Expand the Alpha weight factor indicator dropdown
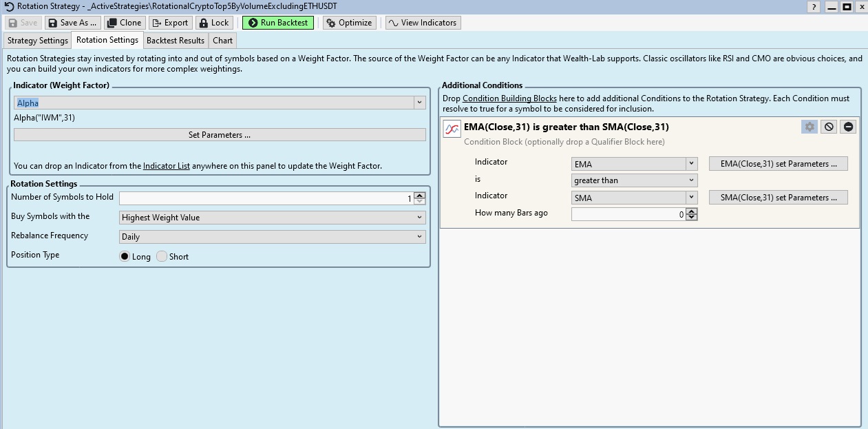The width and height of the screenshot is (868, 429). [x=419, y=103]
